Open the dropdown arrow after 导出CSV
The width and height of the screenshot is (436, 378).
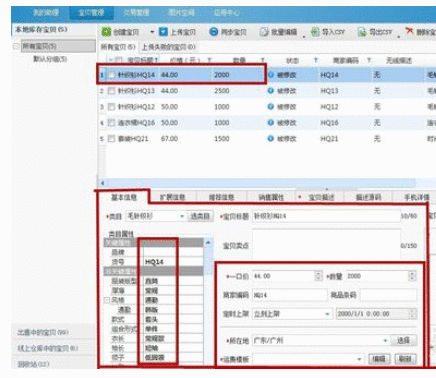[x=399, y=36]
